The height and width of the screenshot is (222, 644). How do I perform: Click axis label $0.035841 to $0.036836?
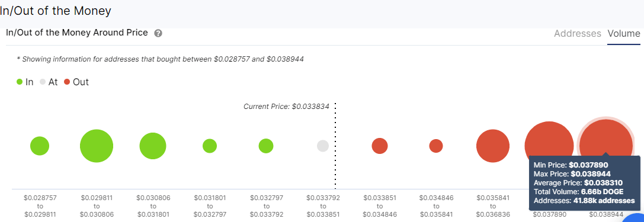tap(493, 206)
